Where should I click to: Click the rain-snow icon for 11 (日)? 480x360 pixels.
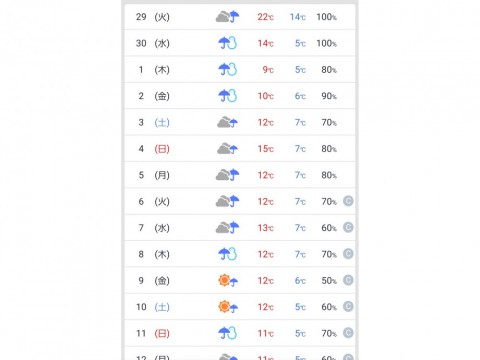point(228,333)
